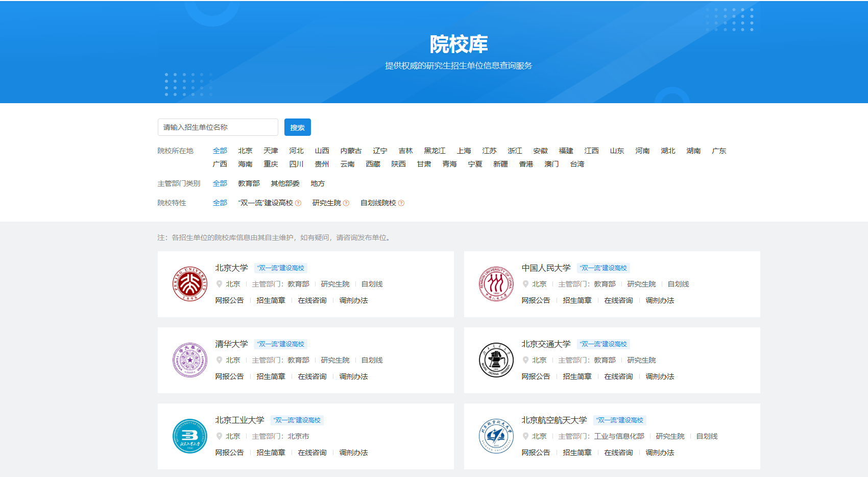Filter by “双一流”建设高校 characteristic
This screenshot has width=868, height=477.
[266, 203]
